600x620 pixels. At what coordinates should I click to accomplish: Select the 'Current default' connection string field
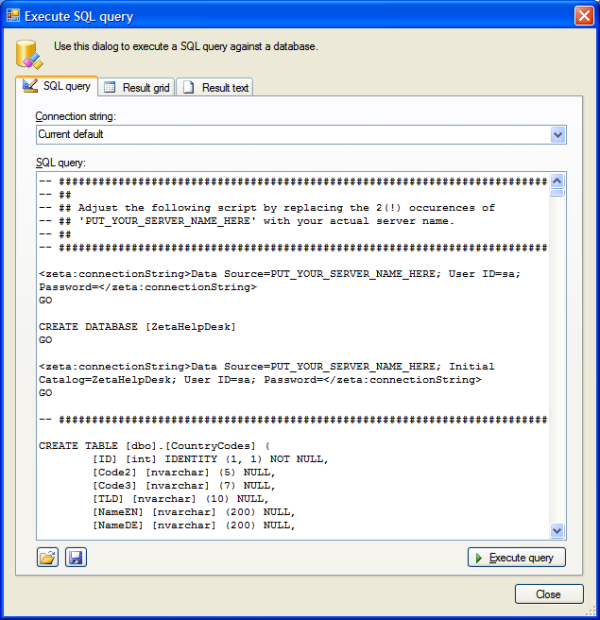click(301, 135)
